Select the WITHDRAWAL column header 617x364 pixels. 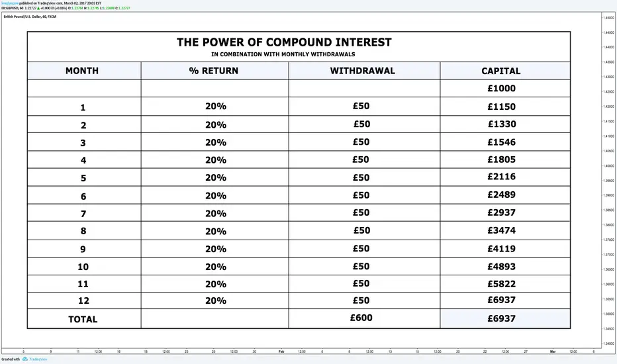[x=362, y=71]
